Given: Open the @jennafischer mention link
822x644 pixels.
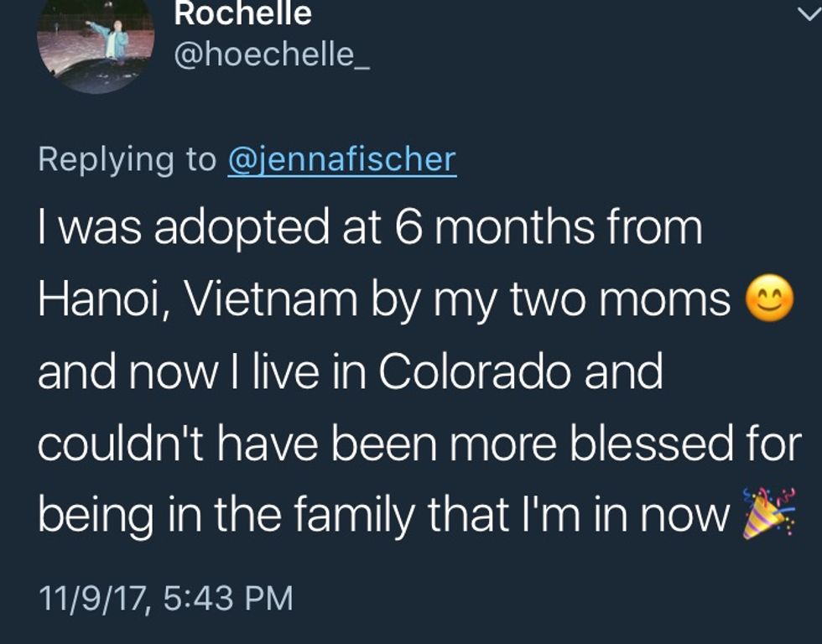Looking at the screenshot, I should click(342, 159).
